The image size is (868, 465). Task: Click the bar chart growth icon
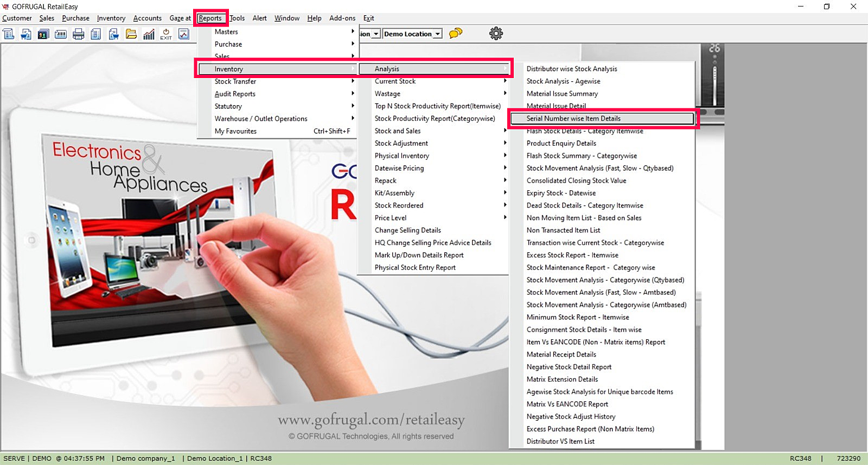click(149, 34)
